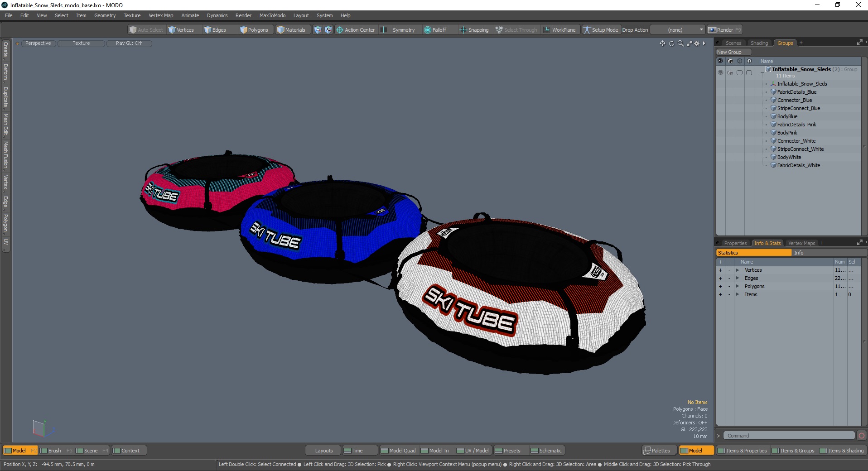Open the Falloff menu
The width and height of the screenshot is (868, 471).
pyautogui.click(x=435, y=30)
